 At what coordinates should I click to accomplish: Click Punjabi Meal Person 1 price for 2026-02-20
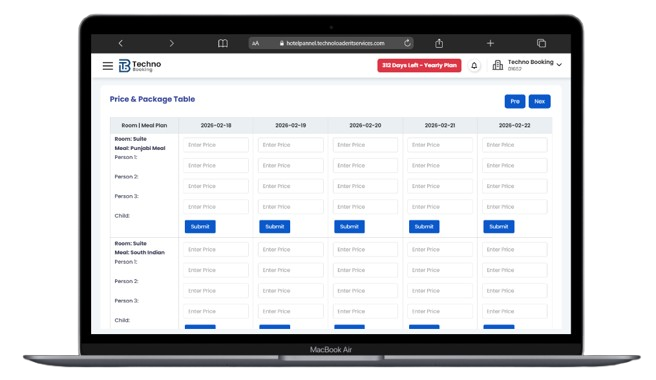pos(365,145)
